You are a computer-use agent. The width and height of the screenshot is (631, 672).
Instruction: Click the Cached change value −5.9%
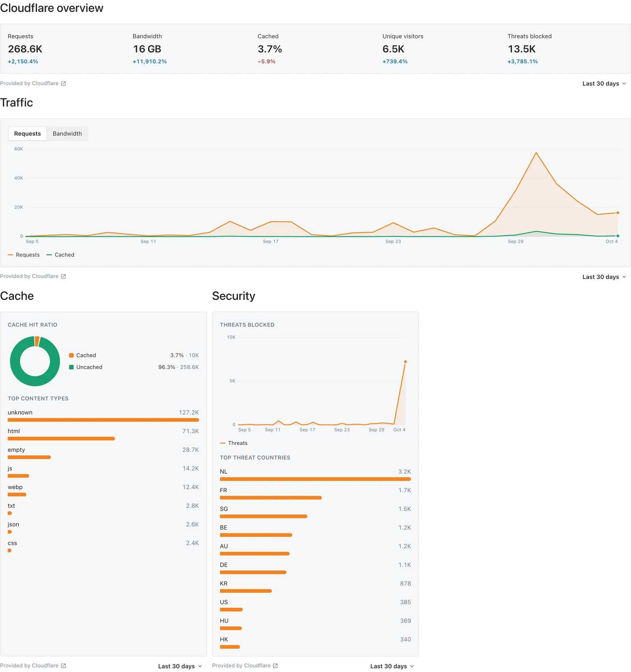pyautogui.click(x=267, y=62)
